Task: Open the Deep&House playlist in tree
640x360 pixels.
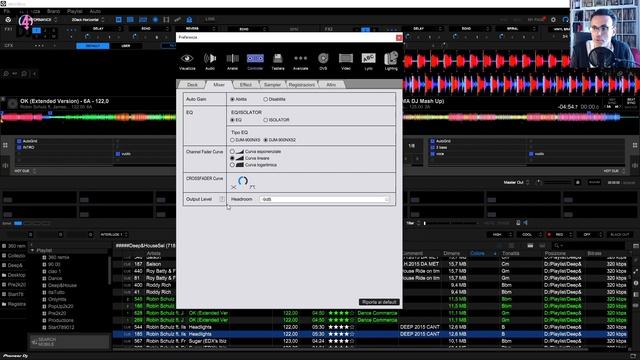Action: (62, 285)
